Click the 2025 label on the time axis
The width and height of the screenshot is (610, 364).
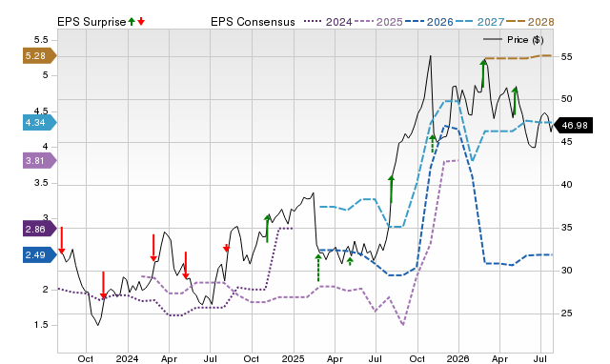[293, 358]
